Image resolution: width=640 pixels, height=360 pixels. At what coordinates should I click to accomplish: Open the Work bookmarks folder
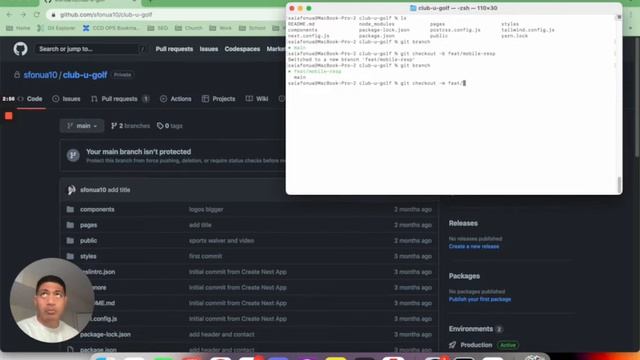220,28
